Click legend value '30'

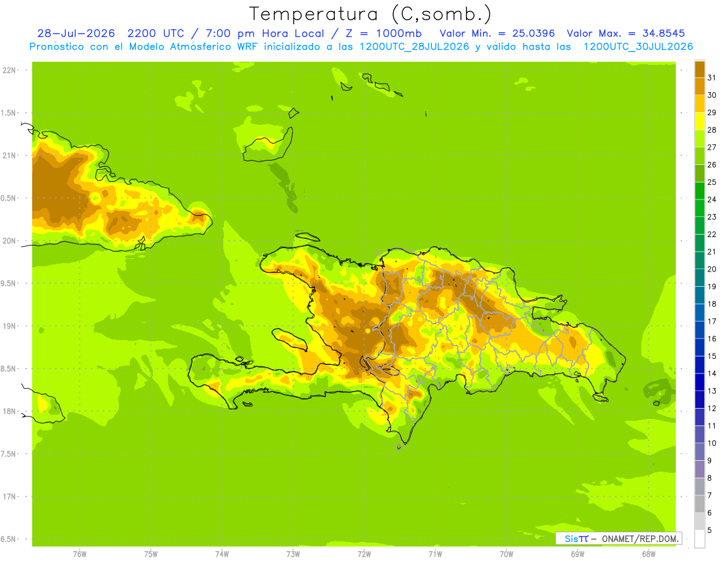(x=712, y=95)
